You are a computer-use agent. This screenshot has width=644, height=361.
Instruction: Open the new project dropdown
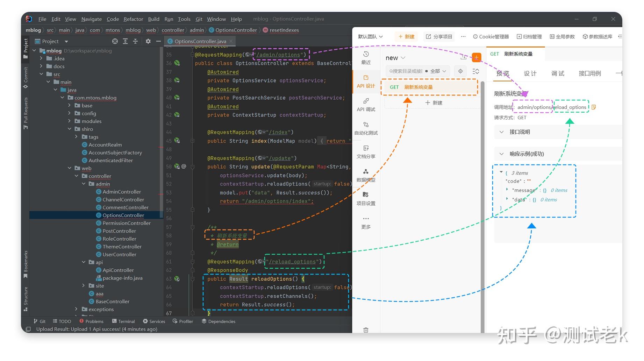coord(395,58)
